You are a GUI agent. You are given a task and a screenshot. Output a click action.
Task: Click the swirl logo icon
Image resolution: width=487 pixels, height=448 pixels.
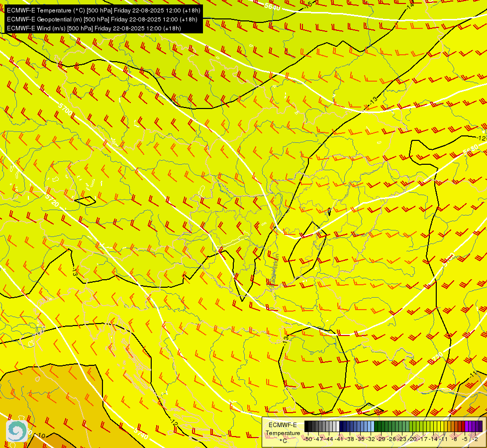pyautogui.click(x=17, y=431)
